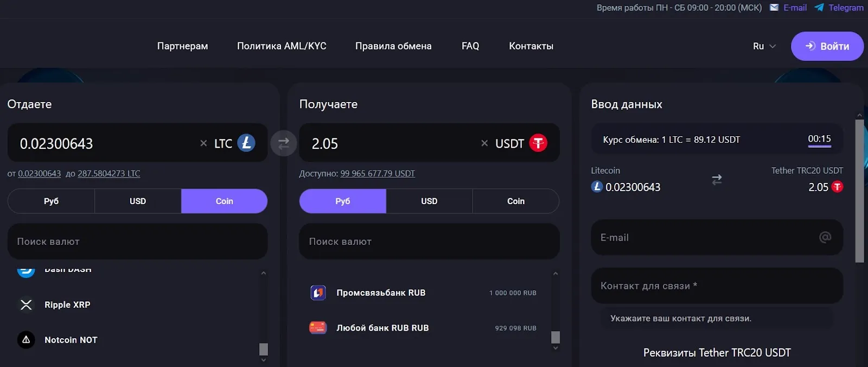The image size is (868, 367).
Task: Click the small Litecoin icon in the summary panel
Action: click(x=597, y=187)
